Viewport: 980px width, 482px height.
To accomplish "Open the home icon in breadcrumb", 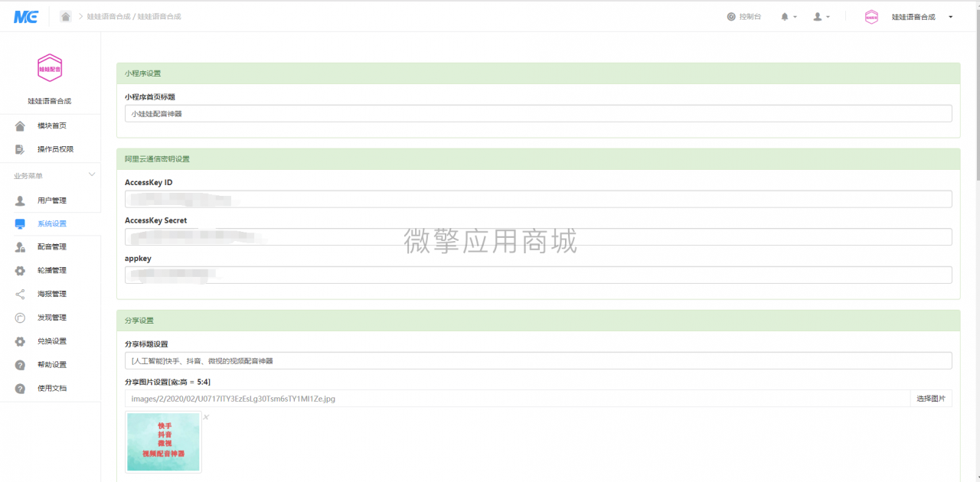I will [x=66, y=16].
